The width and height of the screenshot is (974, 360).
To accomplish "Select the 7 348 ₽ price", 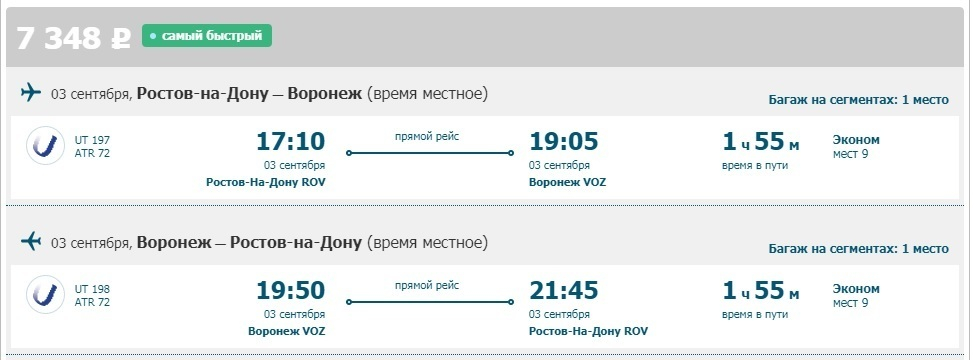I will [73, 38].
